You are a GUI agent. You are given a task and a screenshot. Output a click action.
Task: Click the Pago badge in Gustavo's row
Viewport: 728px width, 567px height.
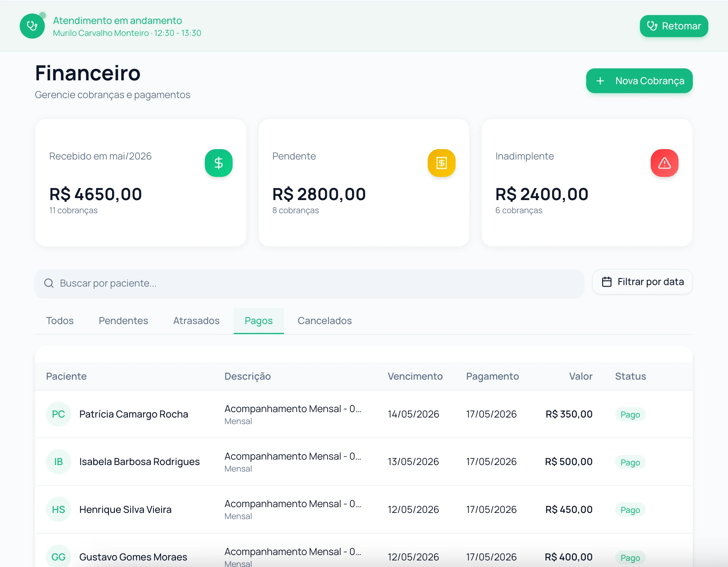(630, 558)
